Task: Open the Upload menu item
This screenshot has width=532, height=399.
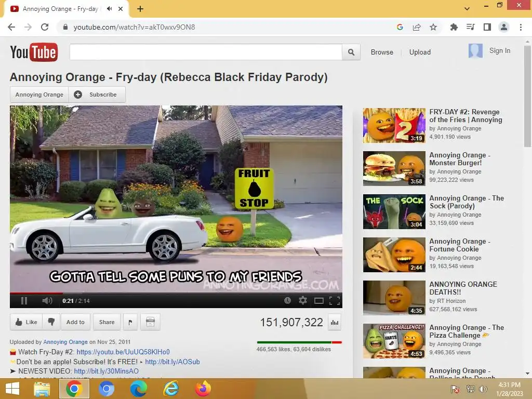Action: coord(420,52)
